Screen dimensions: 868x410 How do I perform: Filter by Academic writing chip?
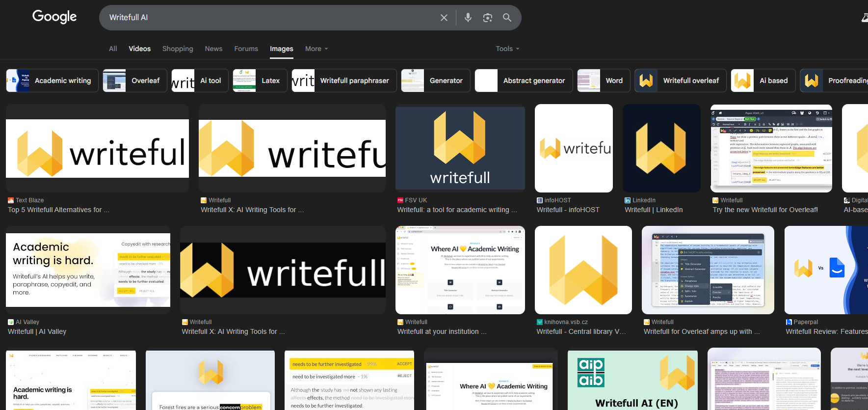(x=52, y=81)
